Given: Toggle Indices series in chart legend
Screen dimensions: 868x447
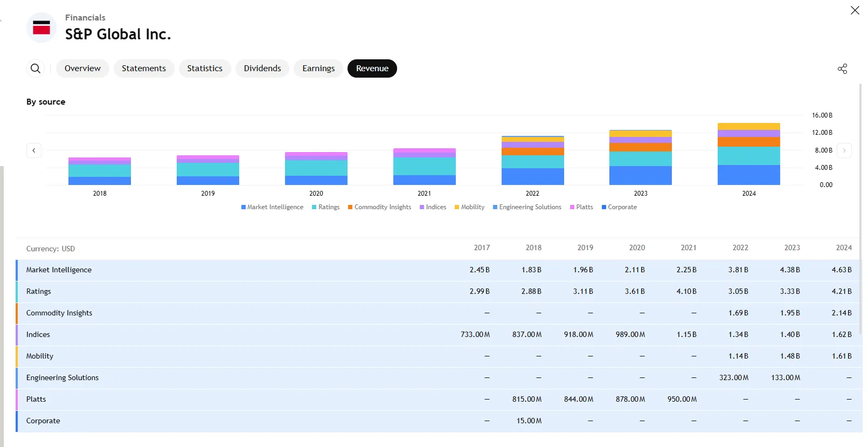Looking at the screenshot, I should tap(433, 207).
